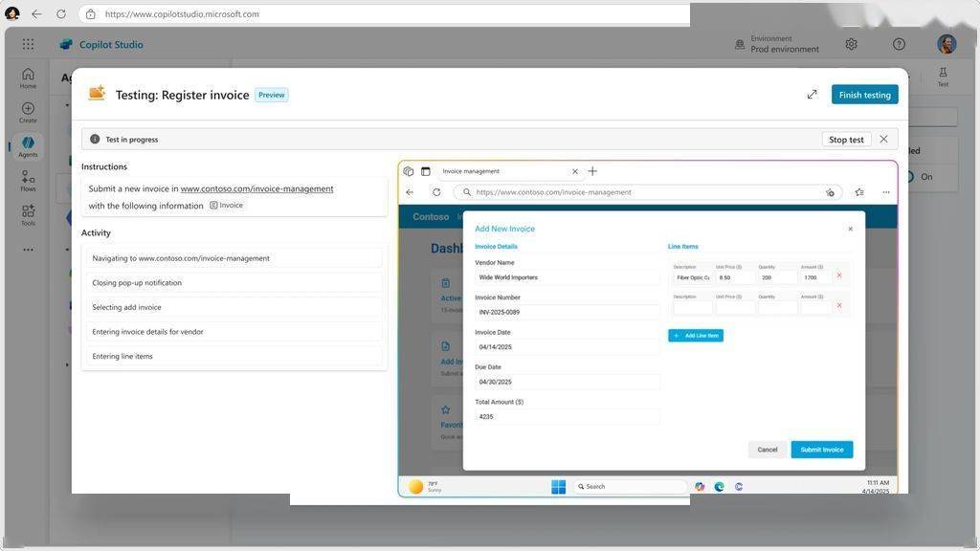Image resolution: width=980 pixels, height=551 pixels.
Task: Reload the outer browser page
Action: 60,13
